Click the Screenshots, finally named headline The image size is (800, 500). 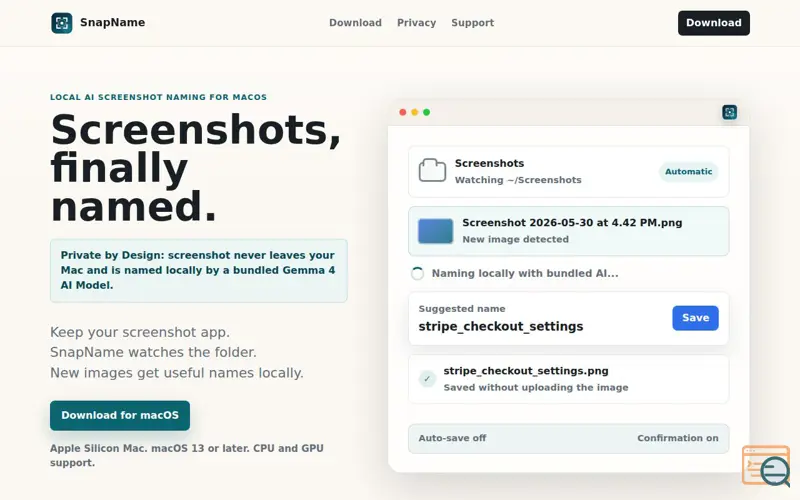click(195, 167)
